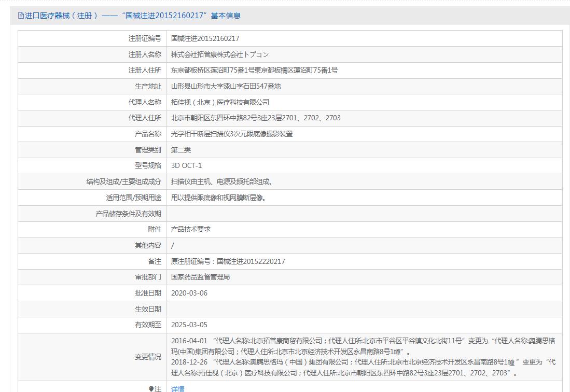Click the 型号规格 label
Screen dimensions: 570x392
coord(148,165)
